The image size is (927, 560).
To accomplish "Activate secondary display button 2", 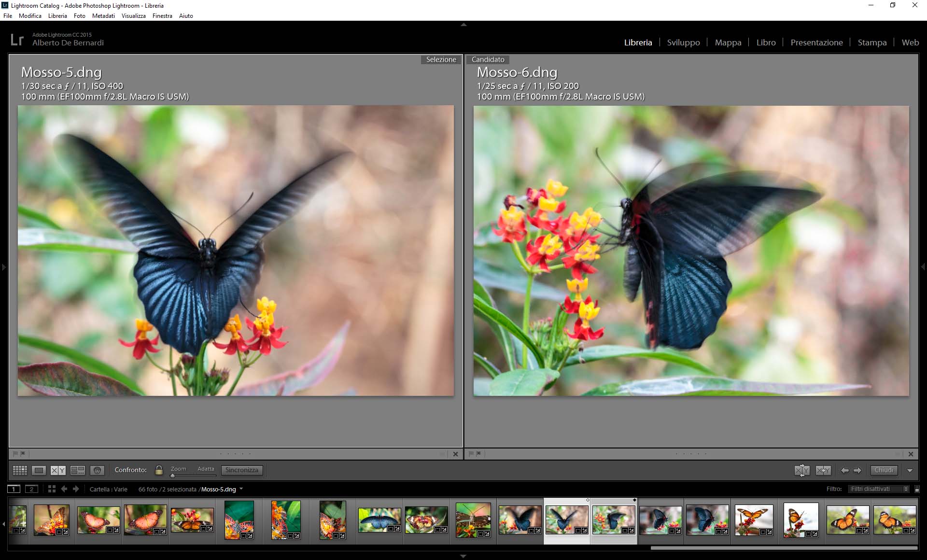I will pyautogui.click(x=31, y=489).
